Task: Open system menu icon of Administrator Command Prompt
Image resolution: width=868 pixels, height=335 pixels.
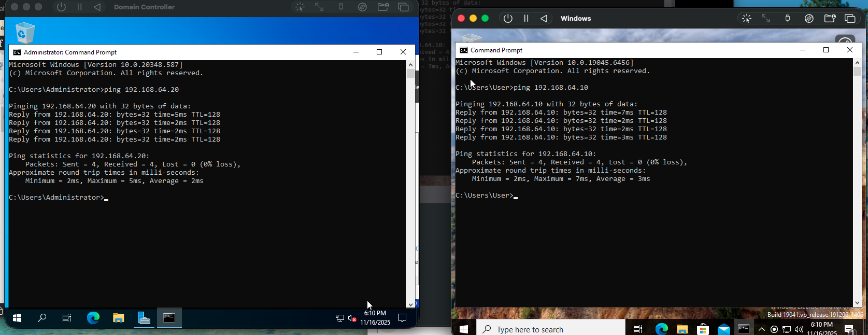Action: click(17, 52)
